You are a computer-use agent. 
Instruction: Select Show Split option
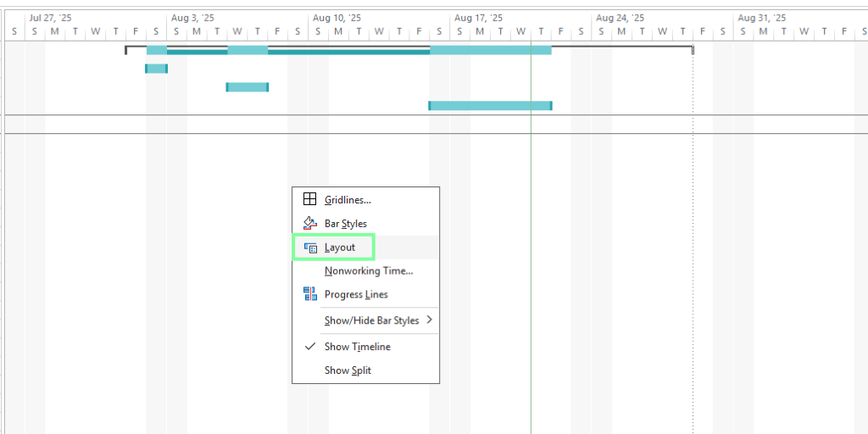click(365, 370)
